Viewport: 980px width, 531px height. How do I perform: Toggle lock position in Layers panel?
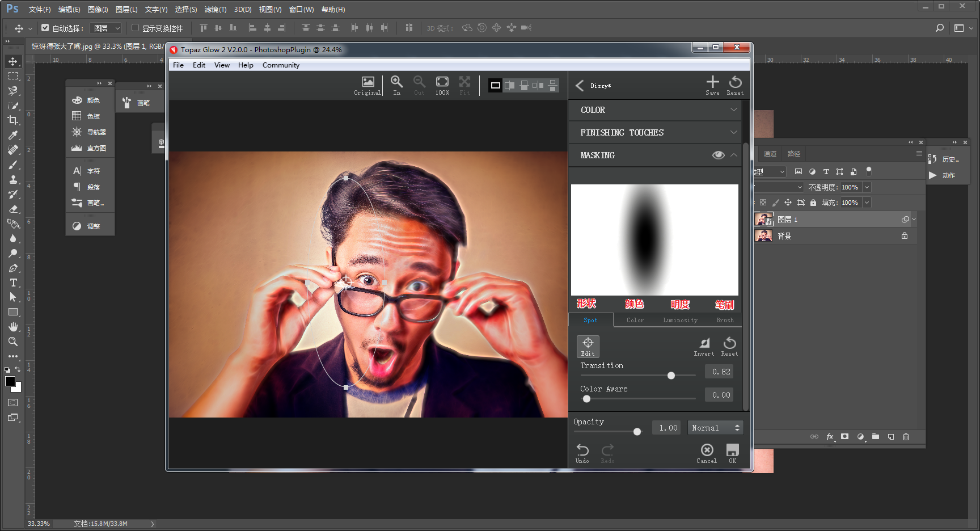point(788,203)
